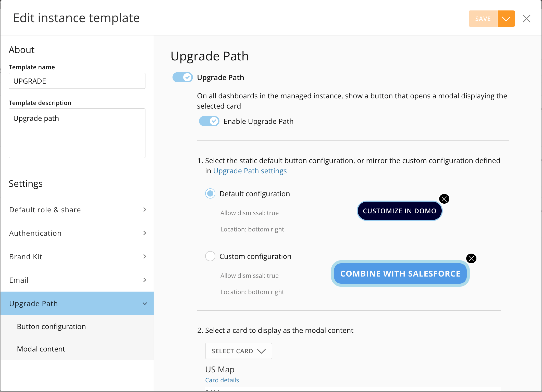Click the Location text under Custom configuration
The width and height of the screenshot is (542, 392).
(x=252, y=292)
